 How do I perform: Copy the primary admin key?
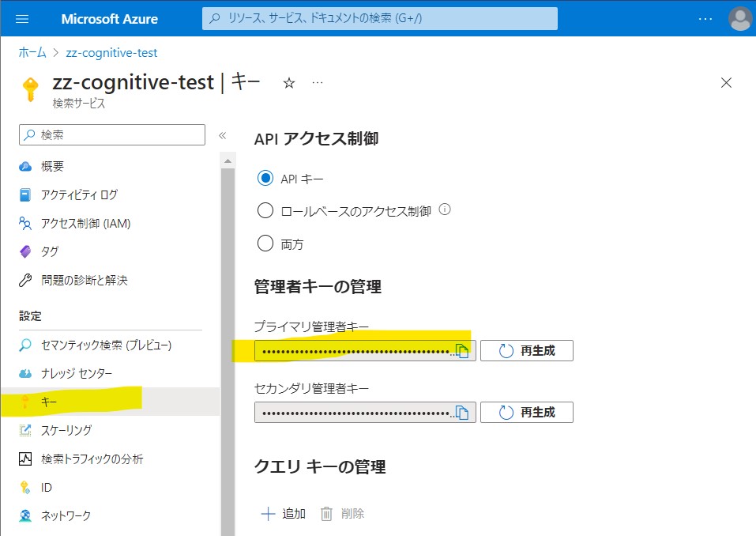coord(462,351)
